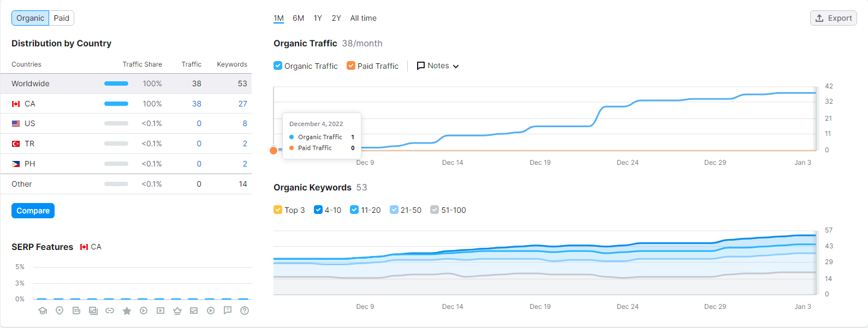The height and width of the screenshot is (328, 868).
Task: Click the question bubble SERP feature icon
Action: (x=228, y=311)
